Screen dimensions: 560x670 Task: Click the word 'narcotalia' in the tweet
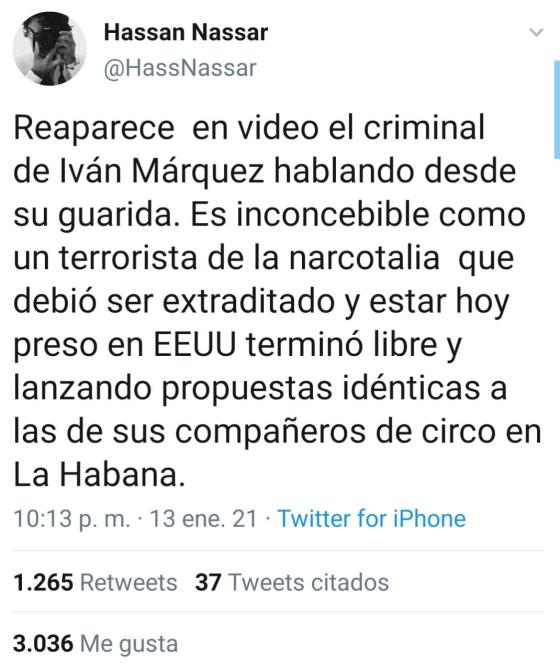[364, 258]
